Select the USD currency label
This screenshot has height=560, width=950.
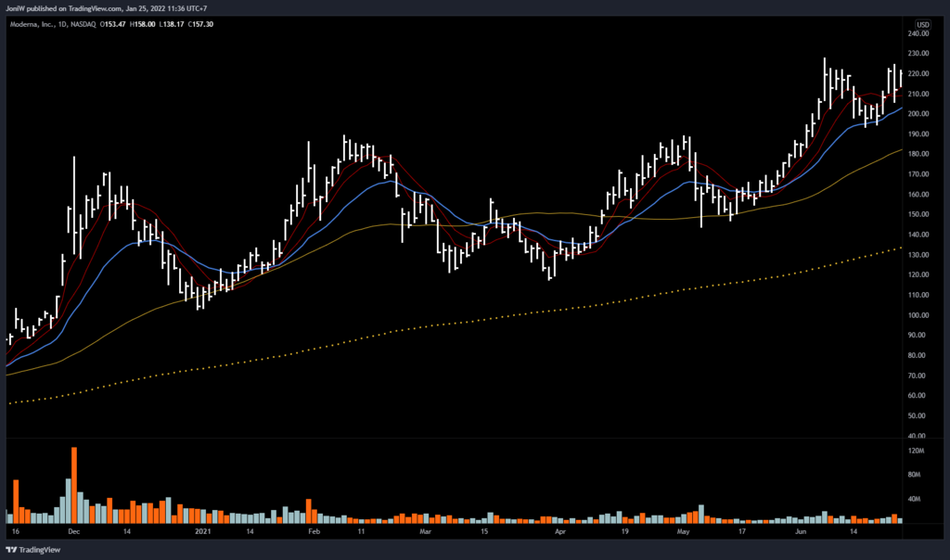[923, 24]
